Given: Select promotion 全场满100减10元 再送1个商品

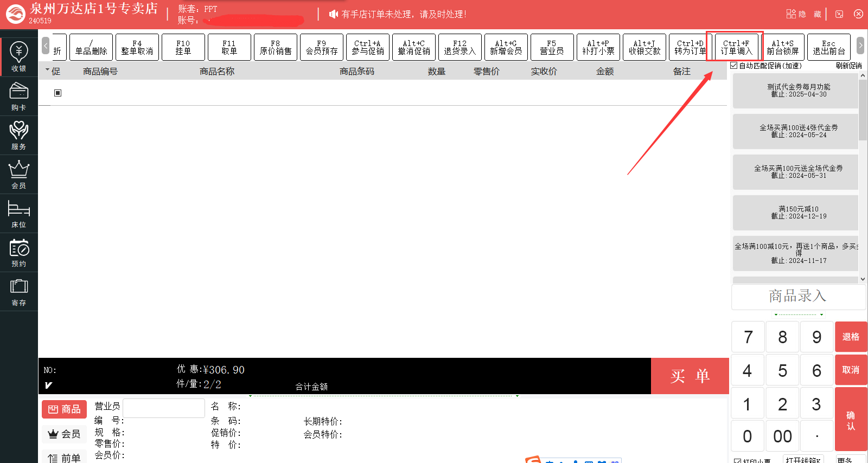Looking at the screenshot, I should (x=795, y=253).
